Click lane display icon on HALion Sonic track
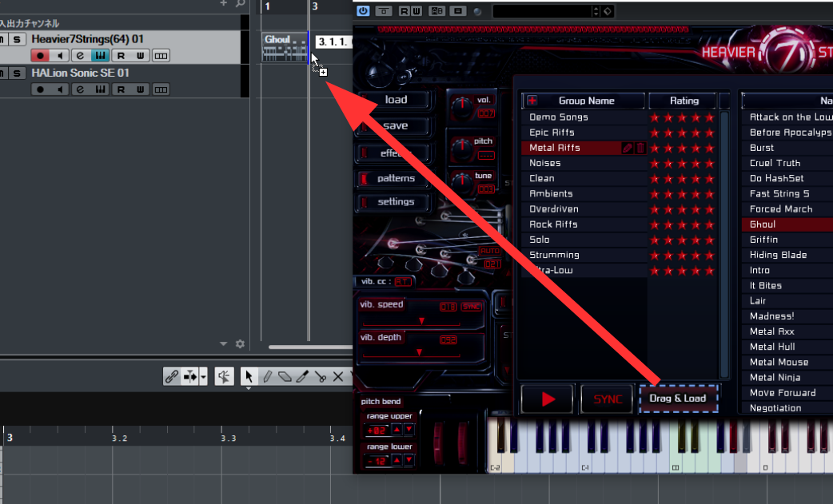 click(x=161, y=89)
